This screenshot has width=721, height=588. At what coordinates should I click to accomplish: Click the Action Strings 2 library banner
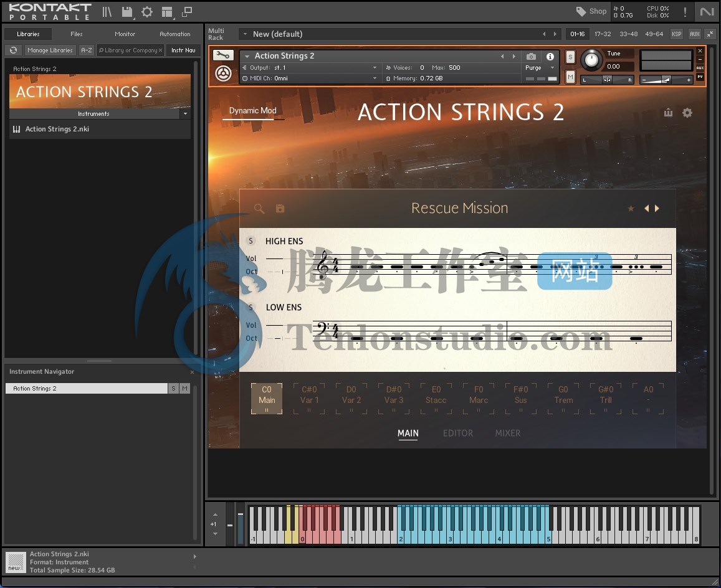[100, 92]
